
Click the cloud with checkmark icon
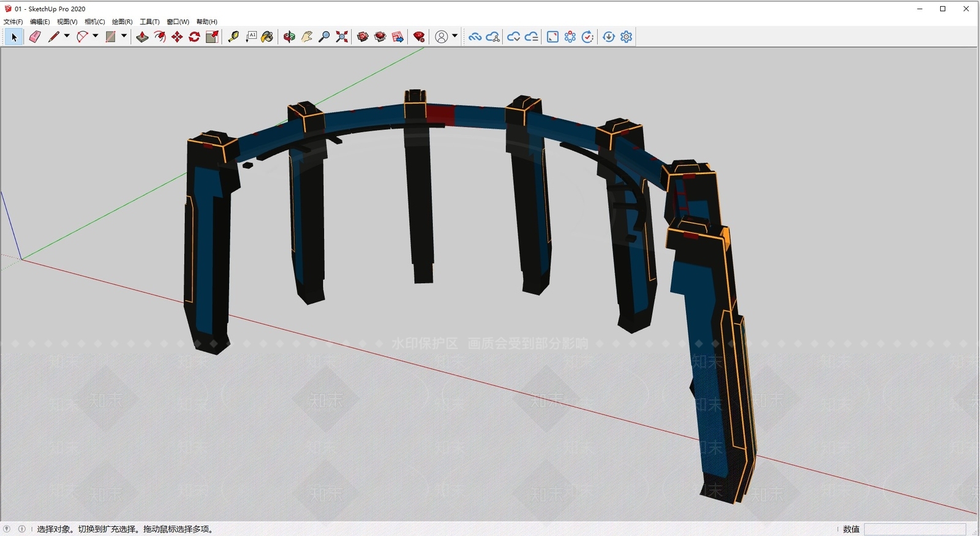[x=513, y=37]
